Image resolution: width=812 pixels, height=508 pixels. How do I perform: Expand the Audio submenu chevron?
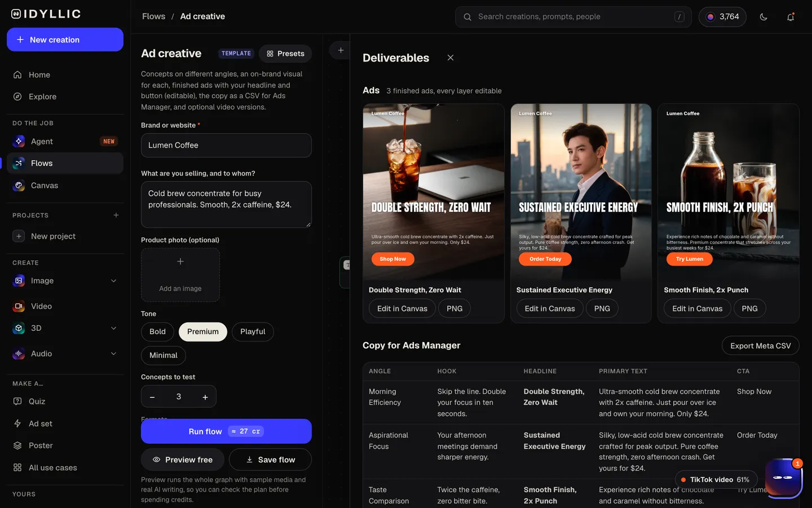113,353
